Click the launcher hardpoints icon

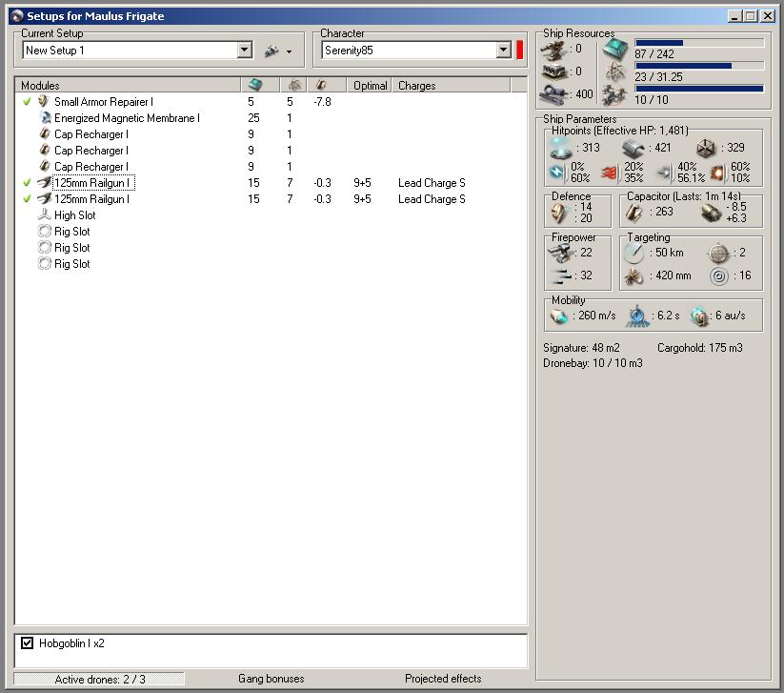coord(554,72)
